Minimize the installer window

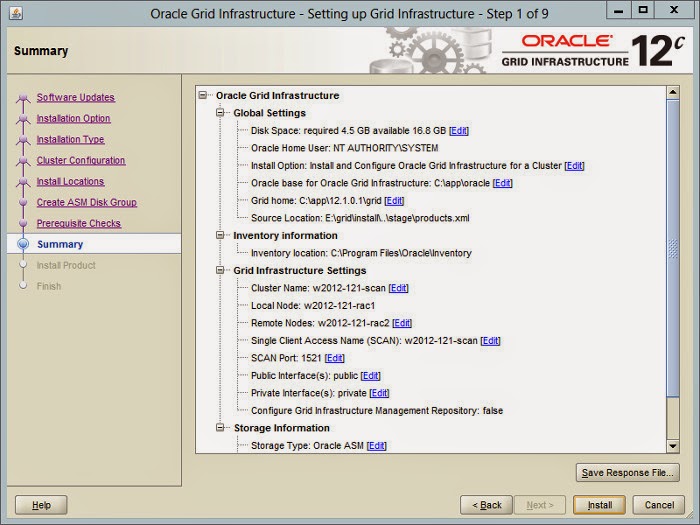(x=618, y=10)
